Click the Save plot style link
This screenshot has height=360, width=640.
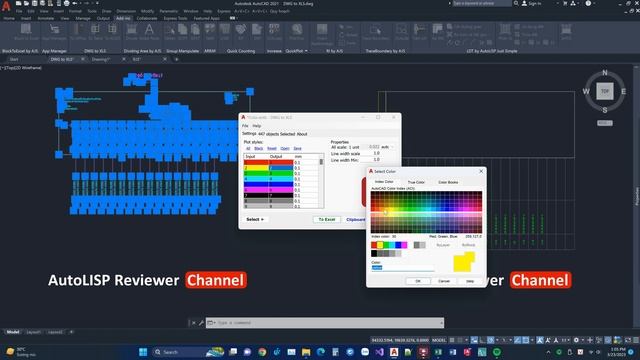pyautogui.click(x=297, y=149)
